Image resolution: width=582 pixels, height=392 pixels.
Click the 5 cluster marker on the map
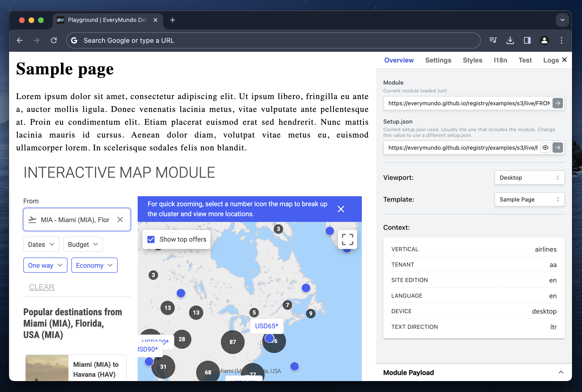254,312
